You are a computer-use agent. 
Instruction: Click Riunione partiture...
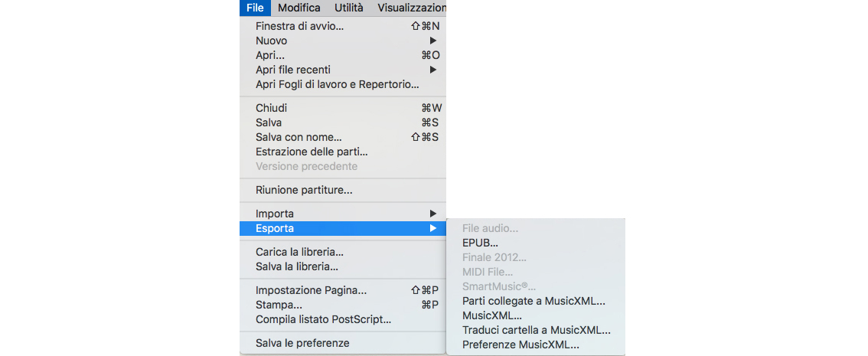point(304,190)
